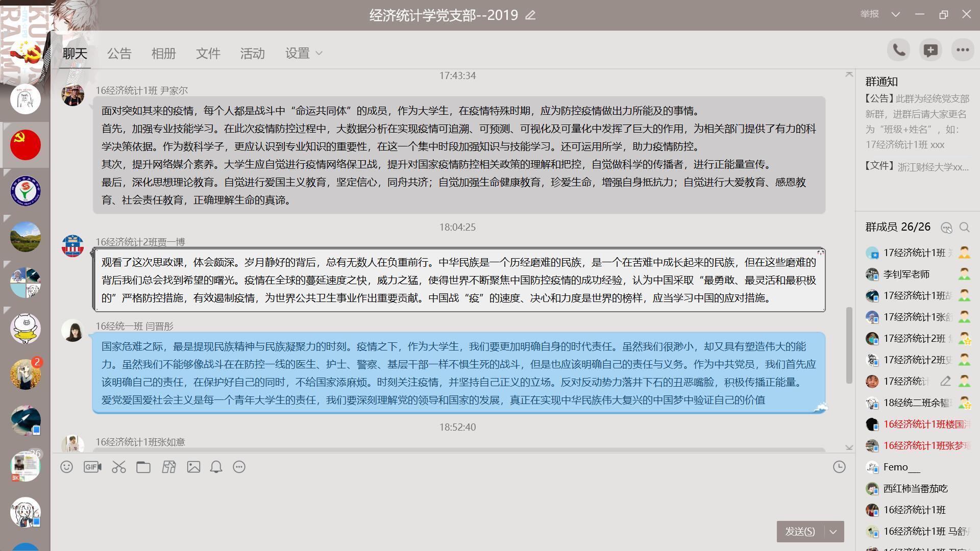Open message history clock icon
Screen dimensions: 980x551
839,467
